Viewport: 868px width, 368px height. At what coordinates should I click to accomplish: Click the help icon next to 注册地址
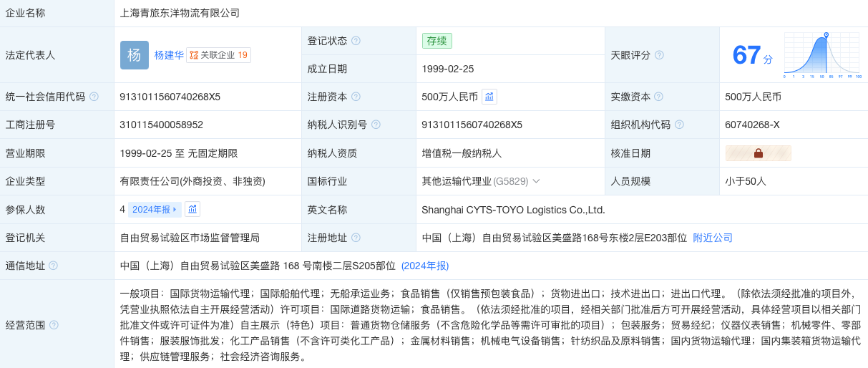coord(356,238)
